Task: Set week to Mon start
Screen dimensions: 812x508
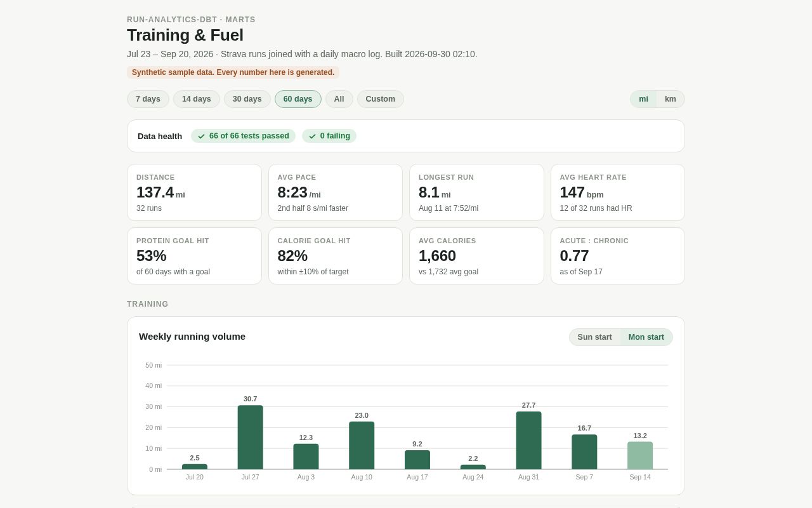Action: coord(646,337)
